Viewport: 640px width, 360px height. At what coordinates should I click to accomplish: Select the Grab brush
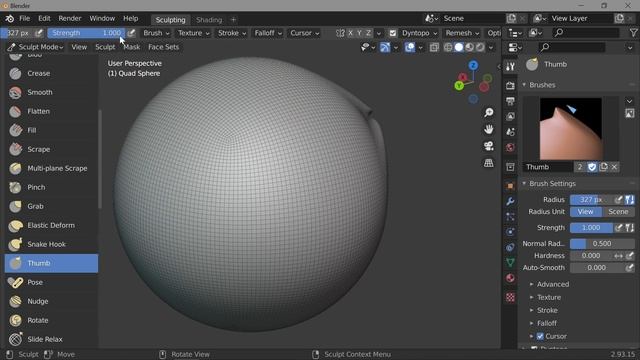(51, 206)
